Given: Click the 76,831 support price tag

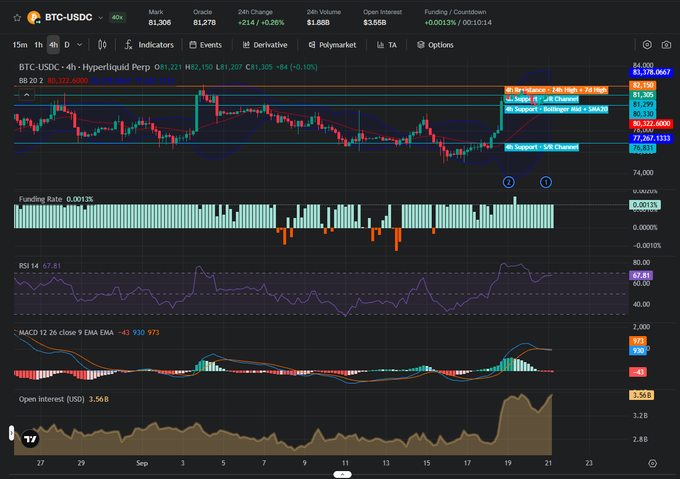Looking at the screenshot, I should (643, 148).
